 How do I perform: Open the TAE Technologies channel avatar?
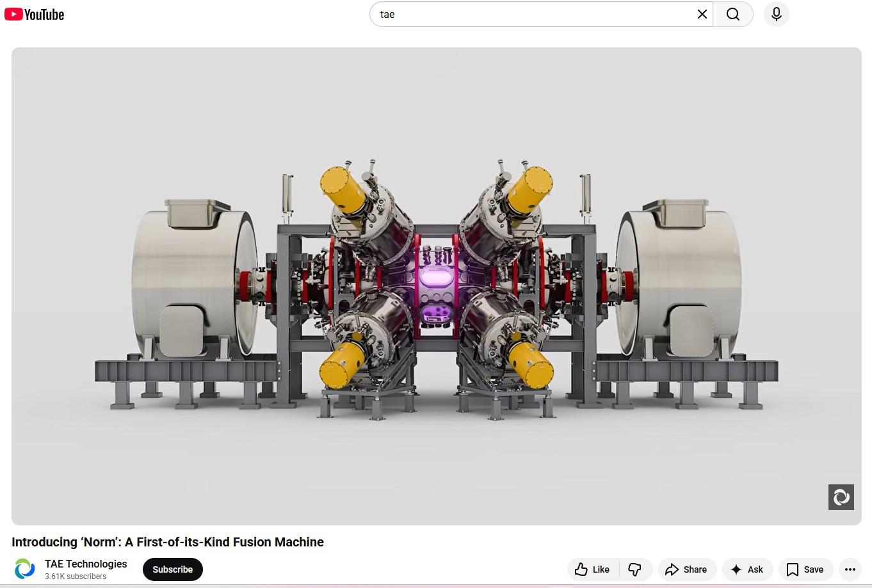25,569
